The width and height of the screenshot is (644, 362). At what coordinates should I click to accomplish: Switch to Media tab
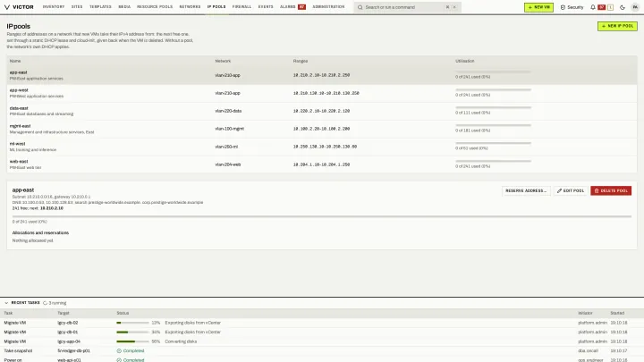(x=124, y=7)
